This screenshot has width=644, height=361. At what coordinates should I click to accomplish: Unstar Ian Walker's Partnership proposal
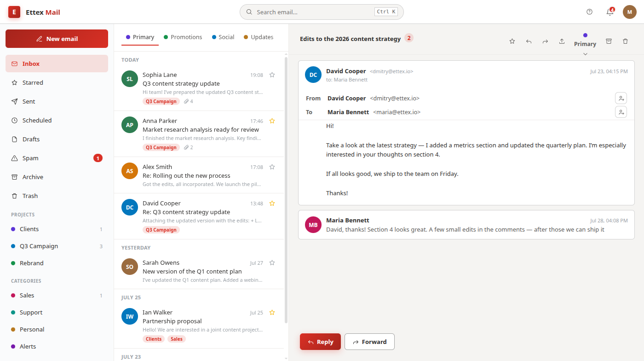272,313
